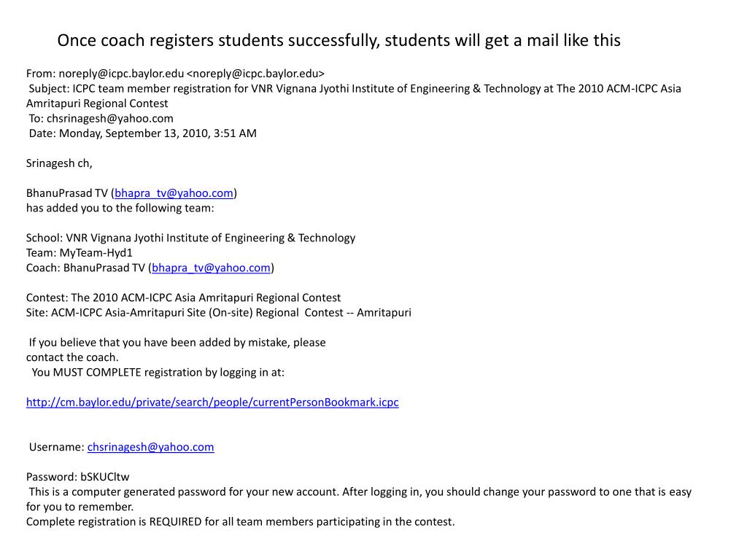Open the coach's email link on Coach line
This screenshot has height=560, width=747.
[211, 268]
